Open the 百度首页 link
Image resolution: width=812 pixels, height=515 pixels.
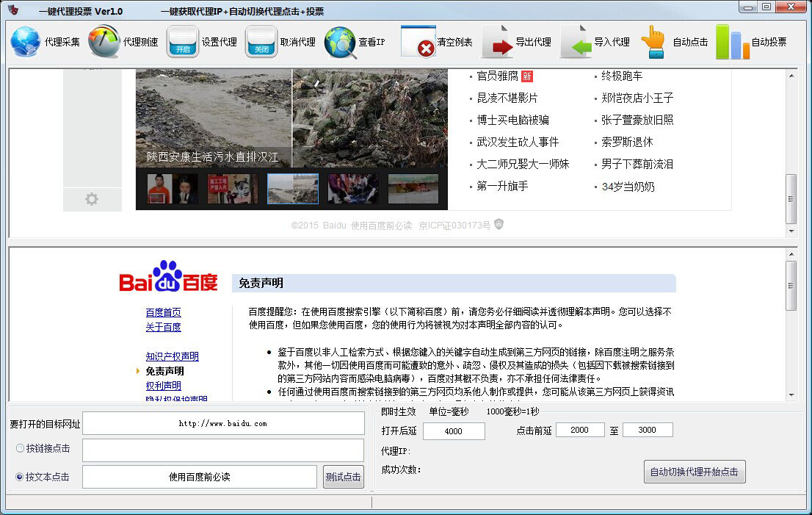pyautogui.click(x=163, y=312)
